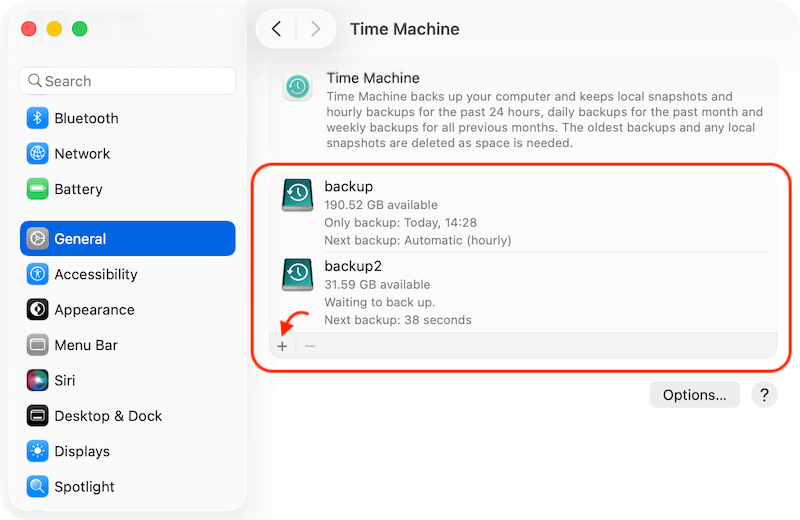Click '31.59 GB available' text

pyautogui.click(x=378, y=284)
